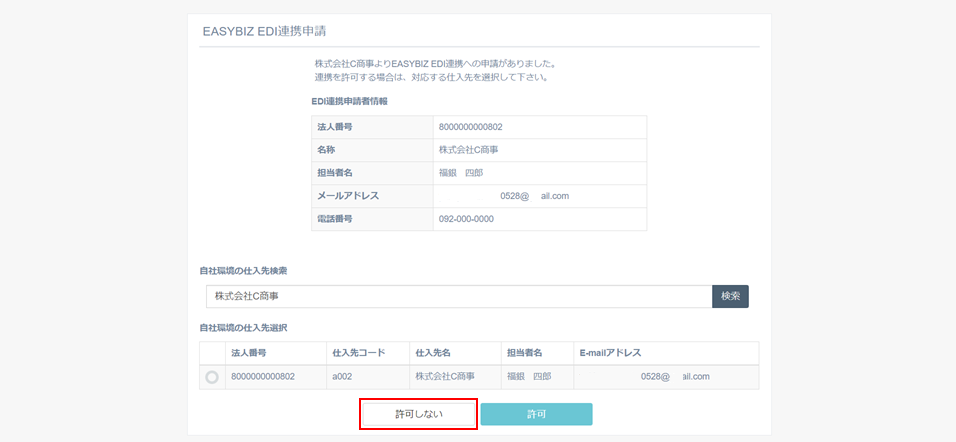
Task: Click the 仕入先名 column header
Action: (x=435, y=353)
